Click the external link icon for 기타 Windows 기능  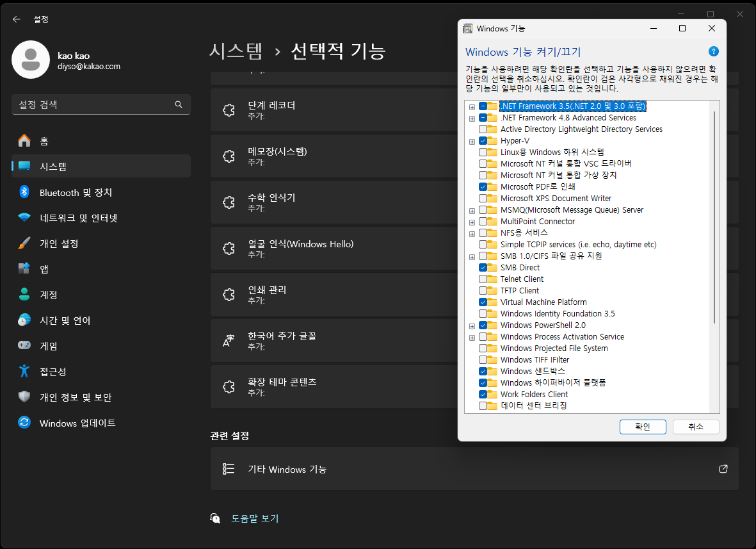pos(723,469)
